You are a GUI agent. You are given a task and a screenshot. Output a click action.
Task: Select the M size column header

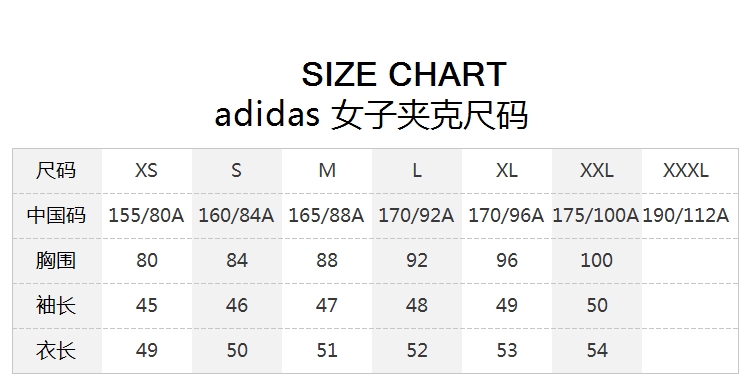click(327, 170)
